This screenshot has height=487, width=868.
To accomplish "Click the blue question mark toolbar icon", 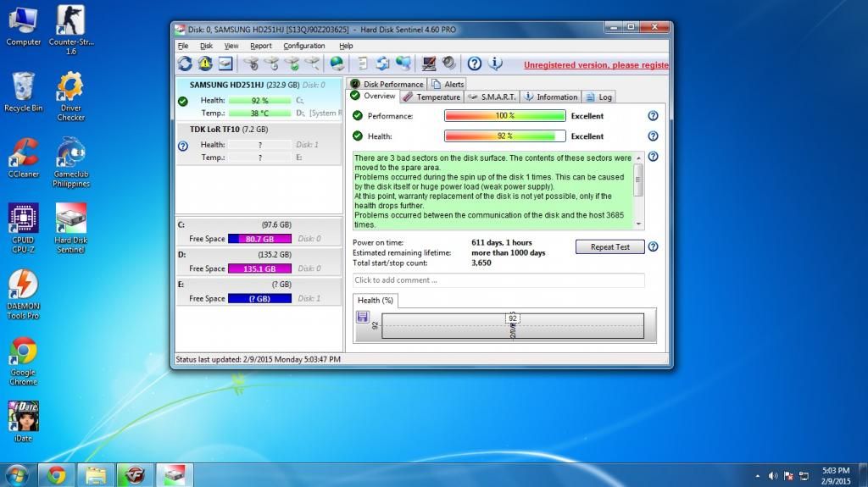I will point(475,64).
